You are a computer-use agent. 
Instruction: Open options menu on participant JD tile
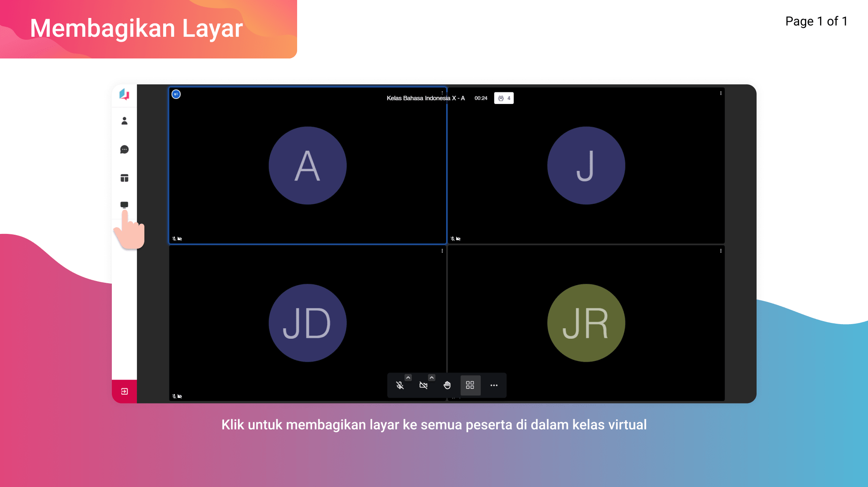pos(442,251)
